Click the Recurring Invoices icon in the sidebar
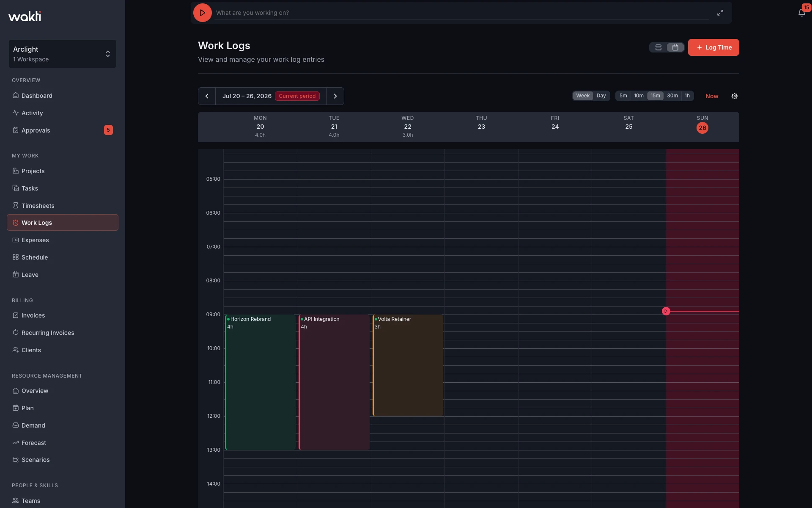Viewport: 812px width, 508px height. coord(16,333)
